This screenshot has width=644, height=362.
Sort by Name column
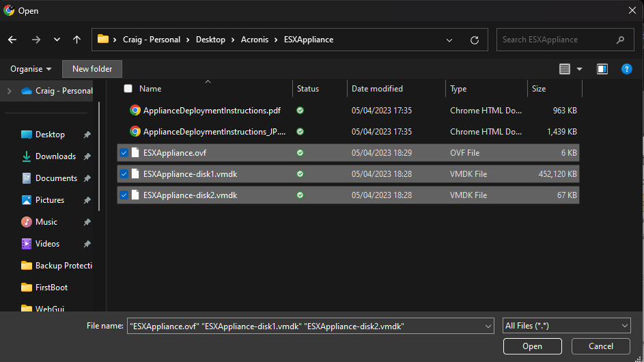coord(150,88)
